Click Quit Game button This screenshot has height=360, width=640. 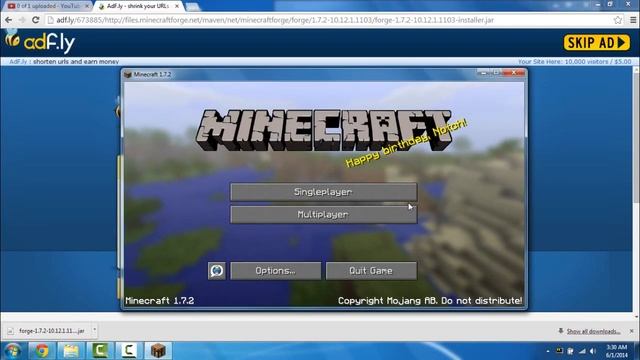coord(371,271)
